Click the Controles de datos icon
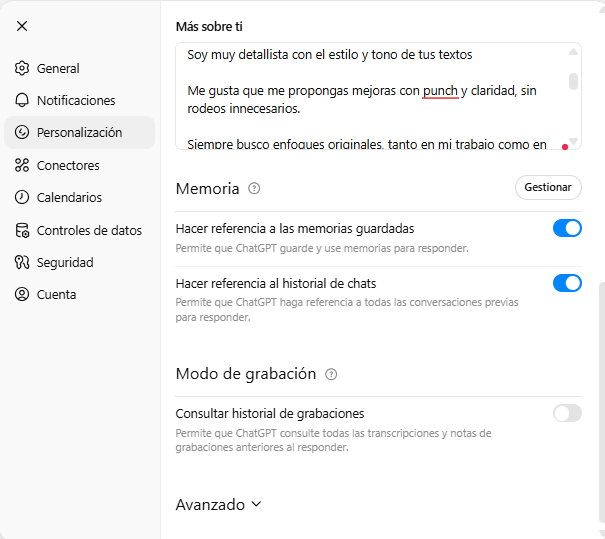The height and width of the screenshot is (539, 605). tap(22, 231)
